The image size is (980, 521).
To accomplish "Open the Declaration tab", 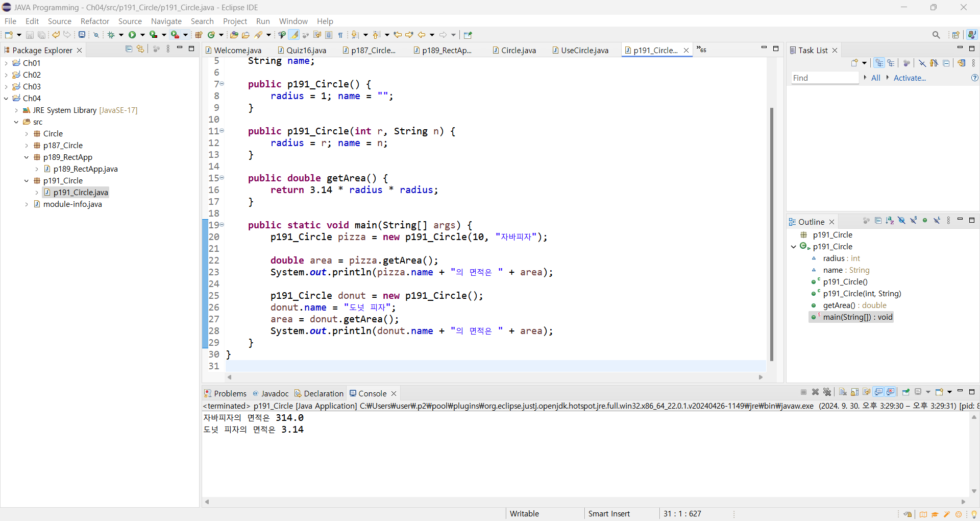I will [319, 393].
